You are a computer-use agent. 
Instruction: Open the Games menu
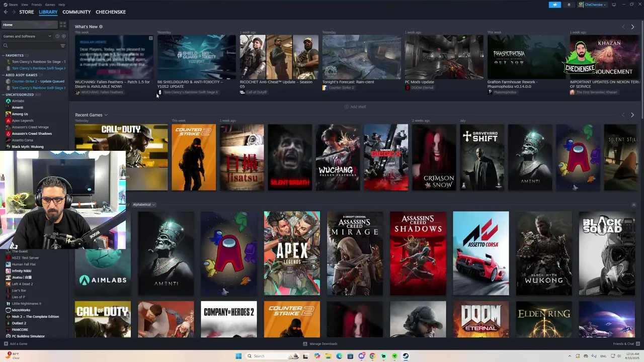pos(50,5)
